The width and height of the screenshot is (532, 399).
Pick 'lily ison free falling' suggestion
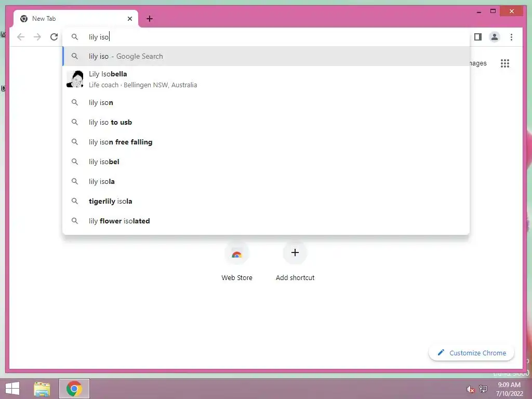click(x=266, y=142)
